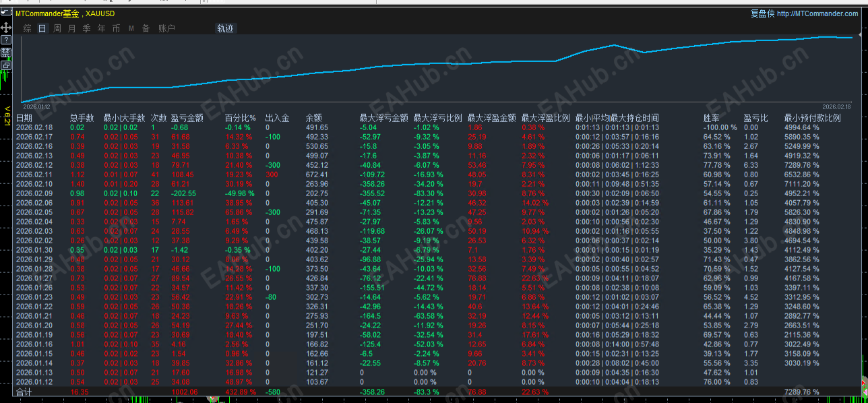The height and width of the screenshot is (403, 868).
Task: Open the question mark help icon
Action: tap(6, 40)
